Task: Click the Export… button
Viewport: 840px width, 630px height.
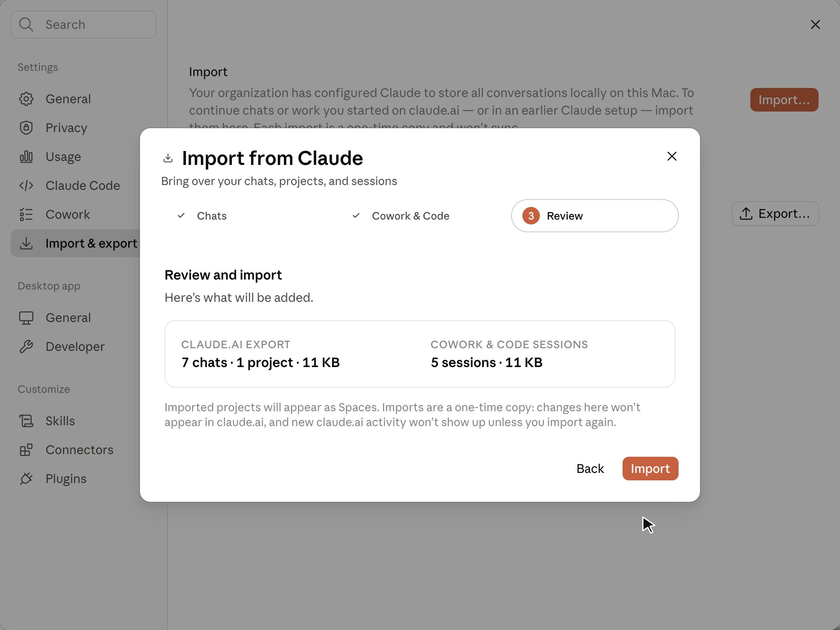Action: pos(775,213)
